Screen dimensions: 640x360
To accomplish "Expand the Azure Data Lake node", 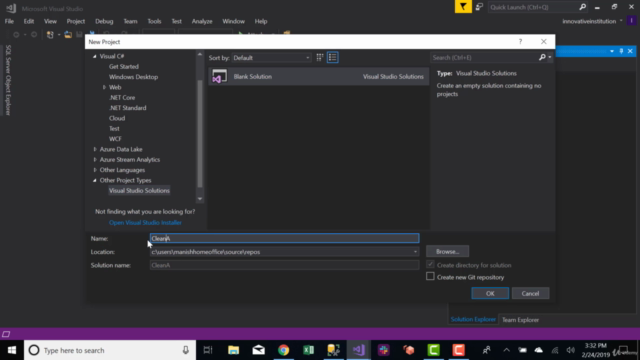I will 95,149.
